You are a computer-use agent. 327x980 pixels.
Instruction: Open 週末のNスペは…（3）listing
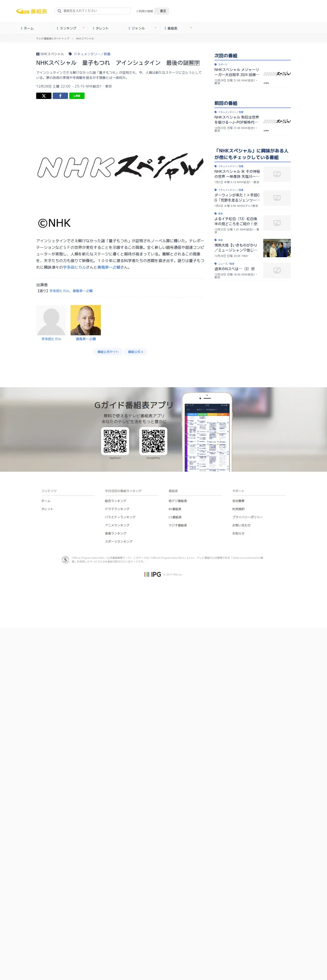(x=235, y=269)
